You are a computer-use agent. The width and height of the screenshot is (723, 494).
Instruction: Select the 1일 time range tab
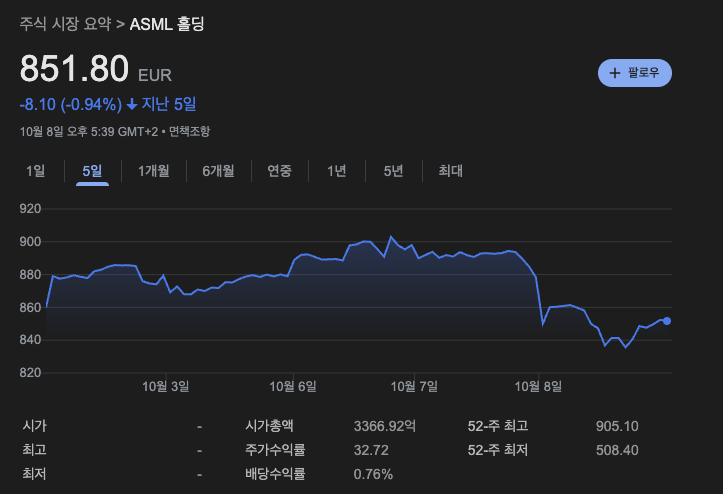[35, 171]
